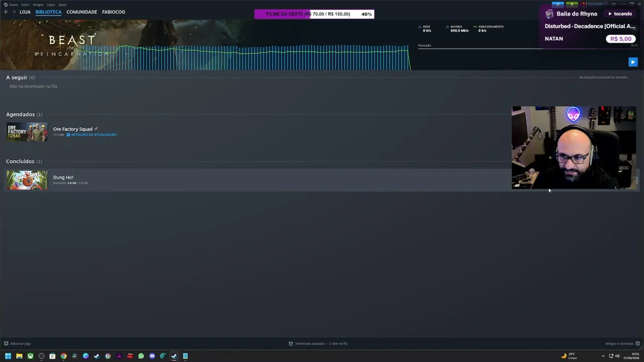Screen dimensions: 644x362
Task: Open OBS Studio from the taskbar
Action: 41,356
